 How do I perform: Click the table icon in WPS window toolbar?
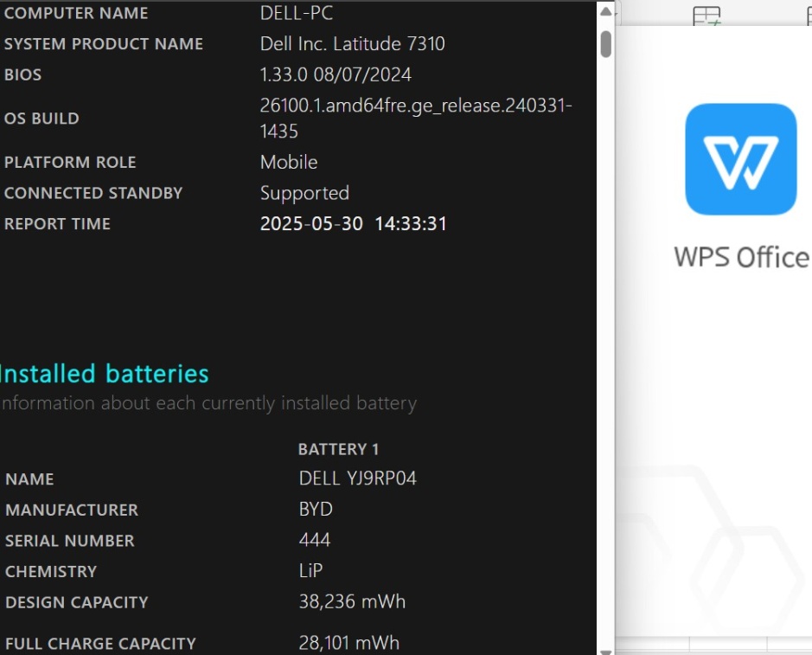pyautogui.click(x=707, y=16)
